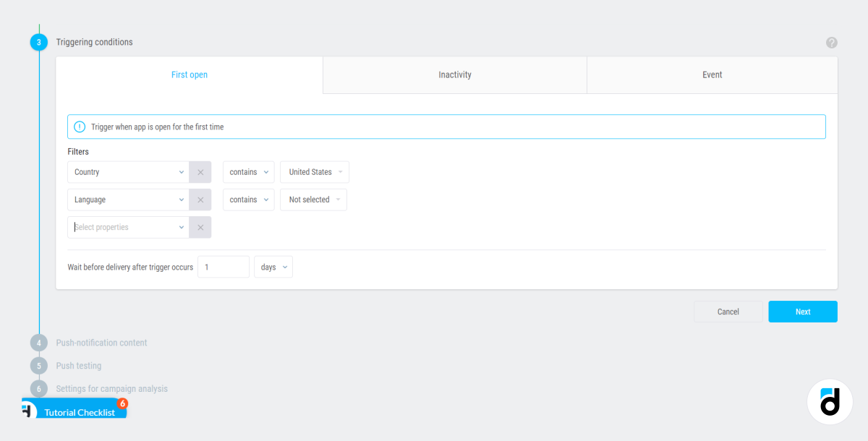Screen dimensions: 868x441
Task: Expand the Country property dropdown
Action: [x=129, y=172]
